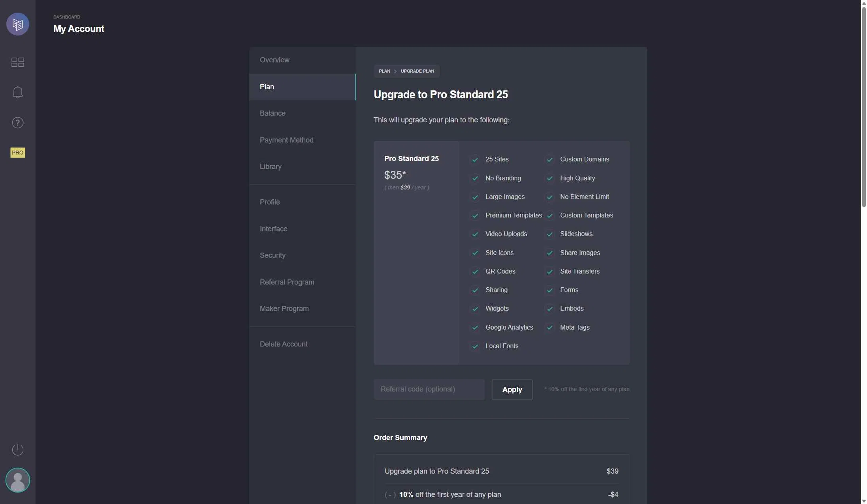Click the Carrd logo

(17, 24)
